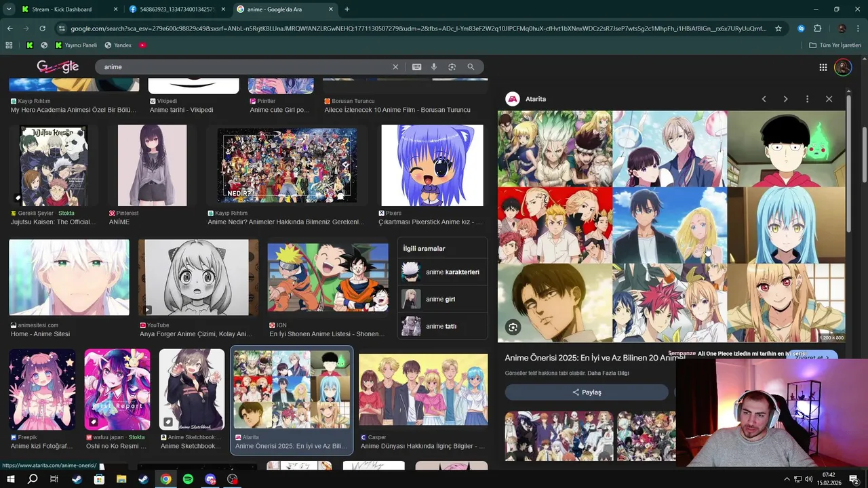
Task: Open Ailece İzlenecek 10 Anime Film link
Action: (x=397, y=110)
